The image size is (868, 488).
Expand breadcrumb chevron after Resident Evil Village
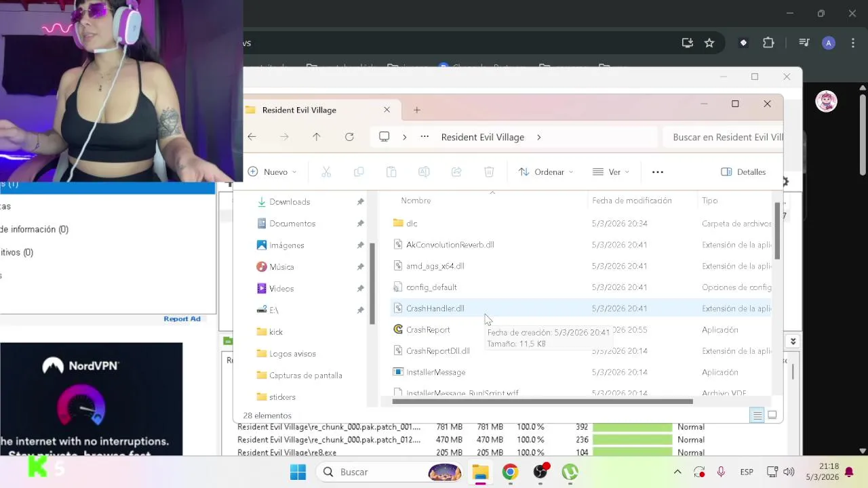coord(538,137)
